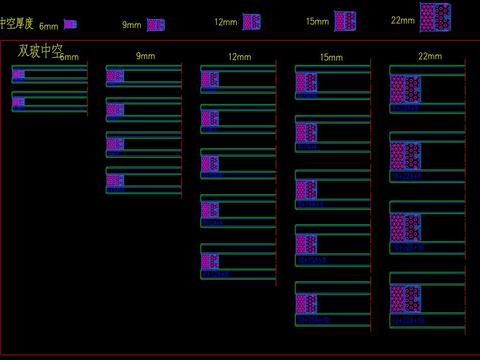Click the 15mm spacer block in the legend row
480x360 pixels.
click(x=345, y=21)
